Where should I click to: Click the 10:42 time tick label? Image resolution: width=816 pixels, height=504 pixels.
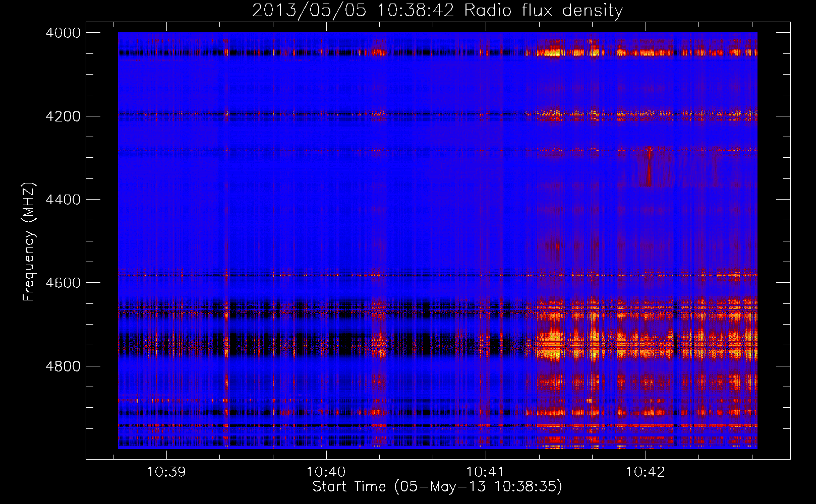(x=646, y=472)
